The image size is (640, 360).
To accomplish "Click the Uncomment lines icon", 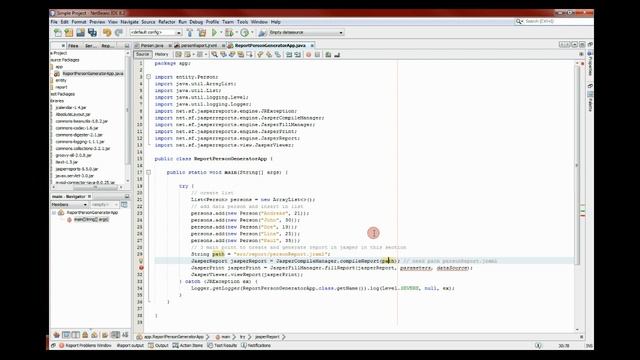I will pos(337,55).
